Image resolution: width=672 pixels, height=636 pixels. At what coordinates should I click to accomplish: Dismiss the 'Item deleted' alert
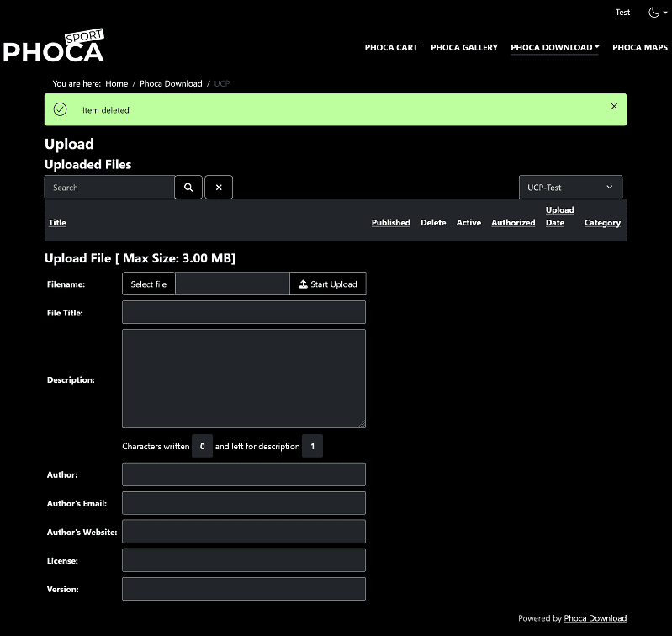[614, 107]
